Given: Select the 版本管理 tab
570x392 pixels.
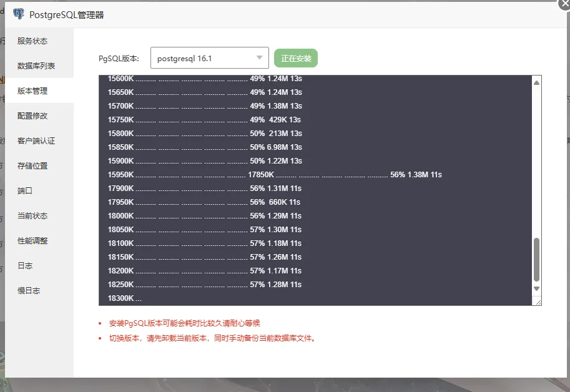Looking at the screenshot, I should [39, 91].
